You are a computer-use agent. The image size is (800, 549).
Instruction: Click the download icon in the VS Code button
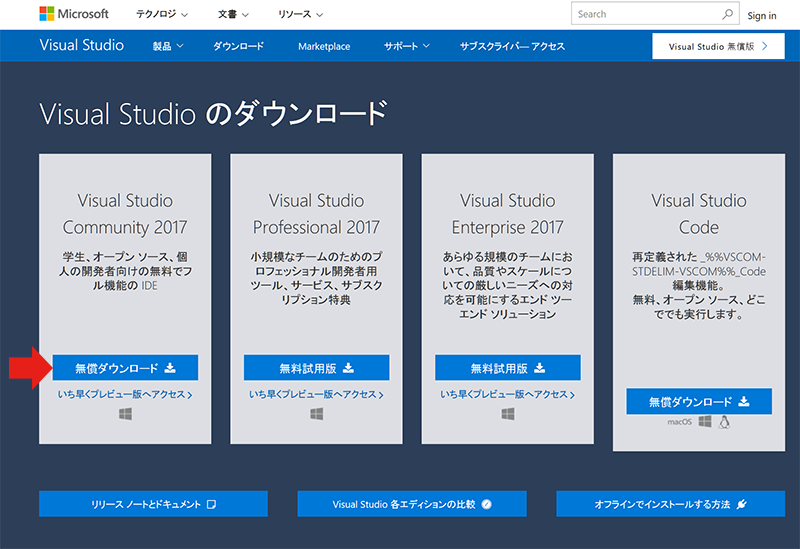(x=744, y=402)
